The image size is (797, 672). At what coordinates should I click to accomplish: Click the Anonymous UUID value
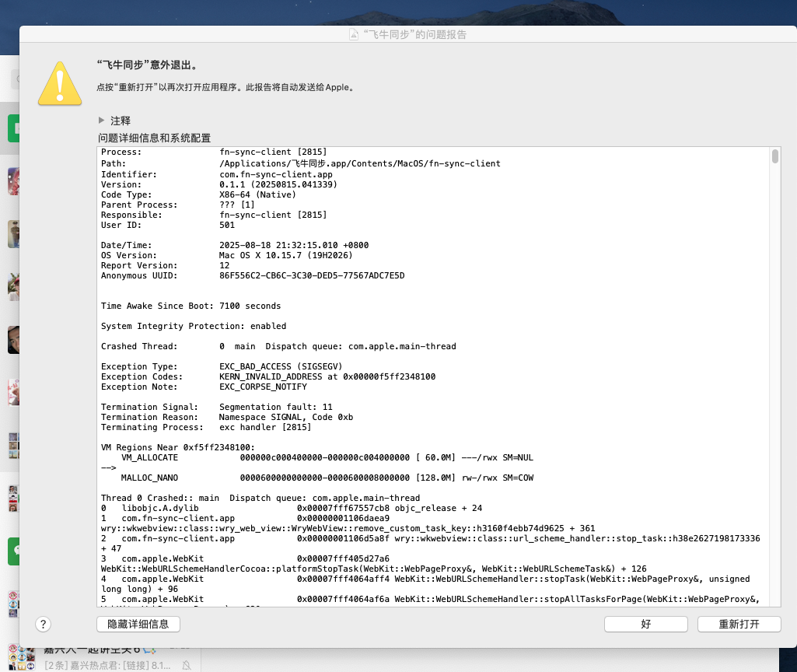tap(312, 275)
